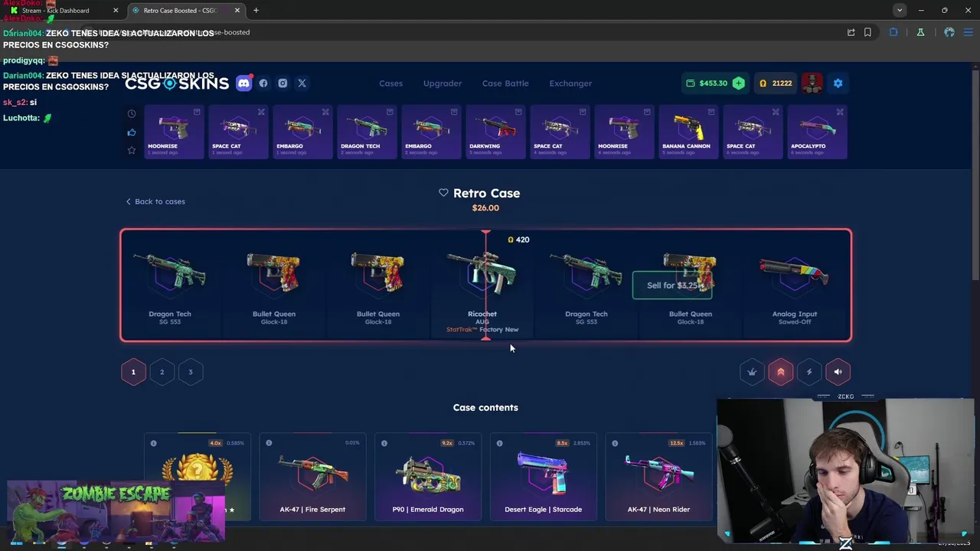980x551 pixels.
Task: Open the Case Battle menu
Action: click(505, 83)
